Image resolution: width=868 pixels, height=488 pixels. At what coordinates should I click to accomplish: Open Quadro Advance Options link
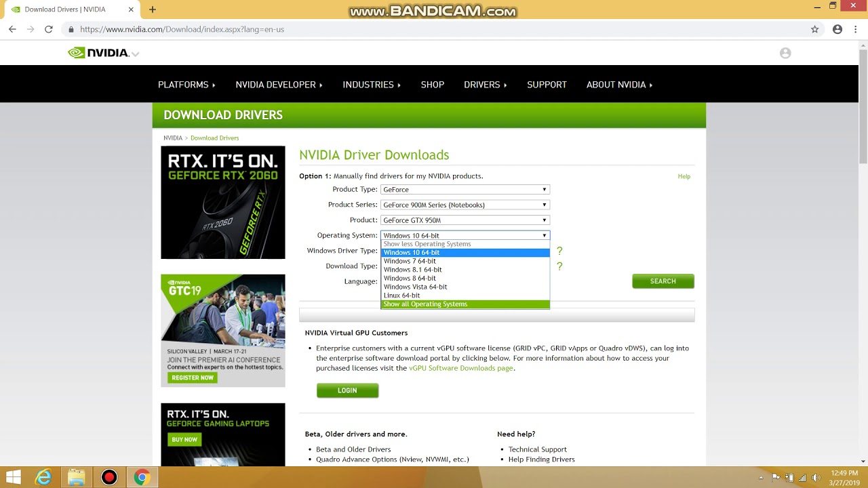393,460
